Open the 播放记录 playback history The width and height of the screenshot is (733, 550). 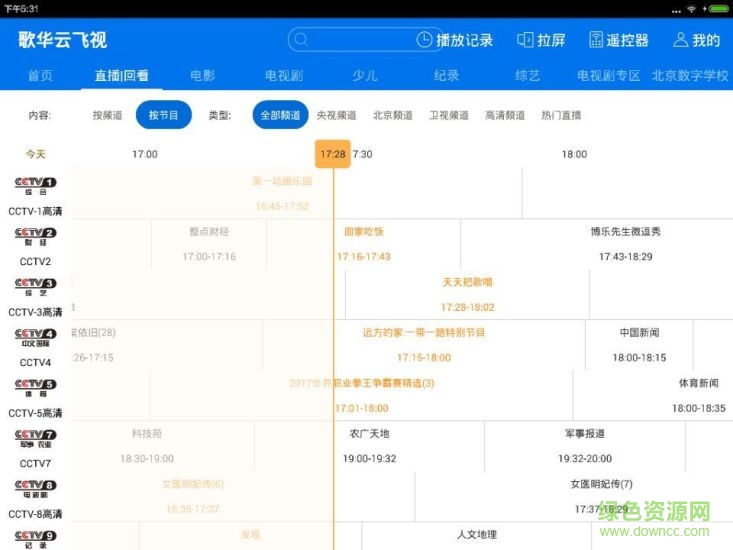pos(454,40)
